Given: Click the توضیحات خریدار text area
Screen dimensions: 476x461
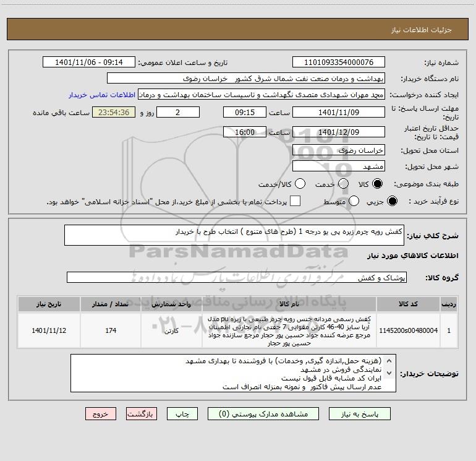Looking at the screenshot, I should click(233, 373).
